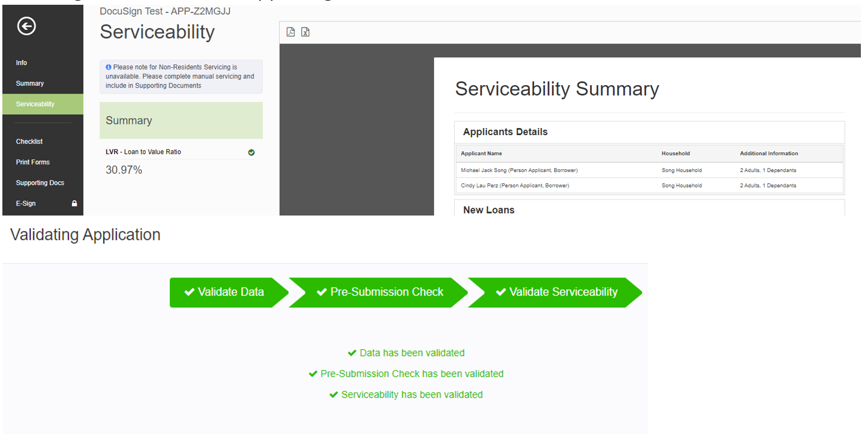Click the back arrow circle icon
The image size is (868, 434).
(27, 26)
